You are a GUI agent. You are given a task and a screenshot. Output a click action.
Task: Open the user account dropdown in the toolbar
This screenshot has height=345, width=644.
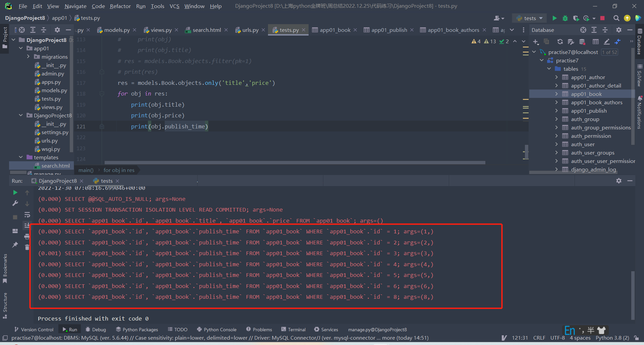click(499, 18)
